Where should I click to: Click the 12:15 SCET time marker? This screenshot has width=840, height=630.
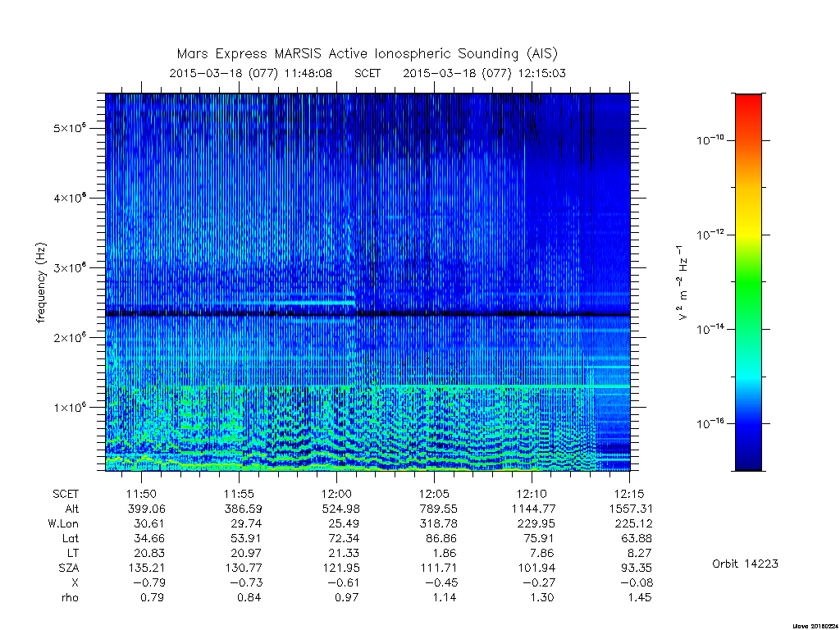point(629,494)
